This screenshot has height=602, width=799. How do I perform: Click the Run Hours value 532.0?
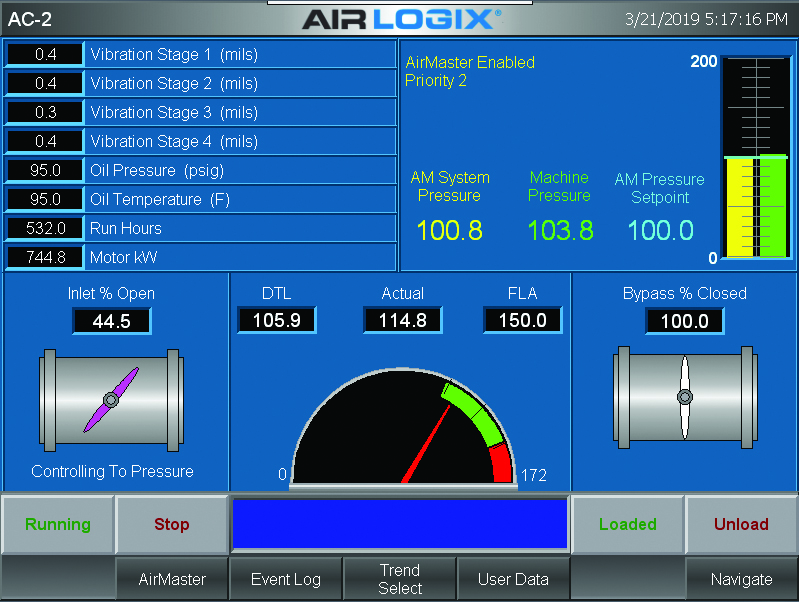[45, 228]
